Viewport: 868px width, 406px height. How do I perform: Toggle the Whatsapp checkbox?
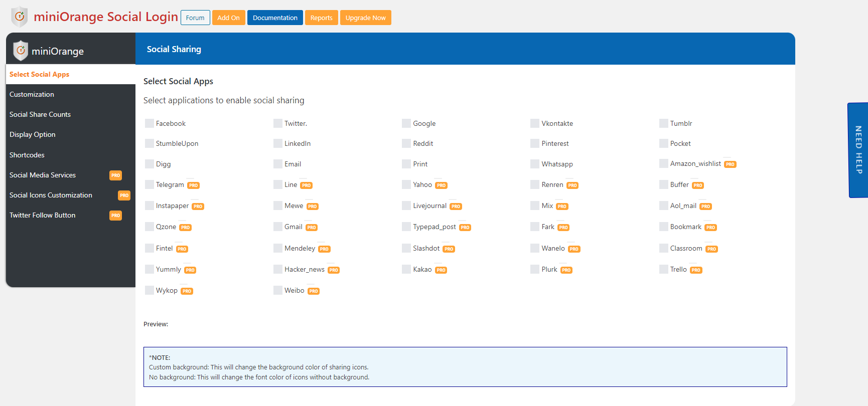click(x=535, y=164)
